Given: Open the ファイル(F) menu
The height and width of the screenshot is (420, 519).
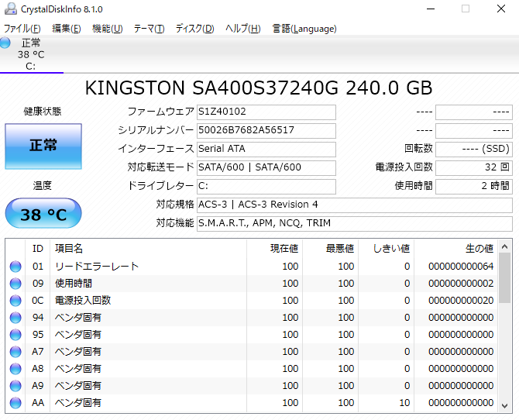Looking at the screenshot, I should tap(22, 29).
